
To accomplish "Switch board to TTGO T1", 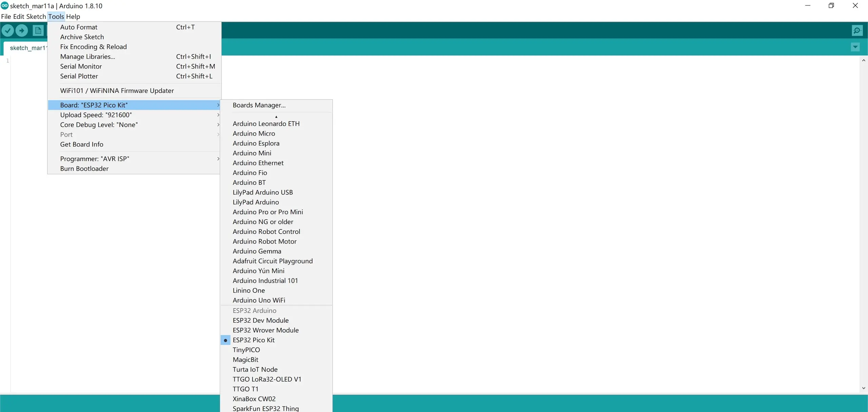I will pyautogui.click(x=276, y=389).
